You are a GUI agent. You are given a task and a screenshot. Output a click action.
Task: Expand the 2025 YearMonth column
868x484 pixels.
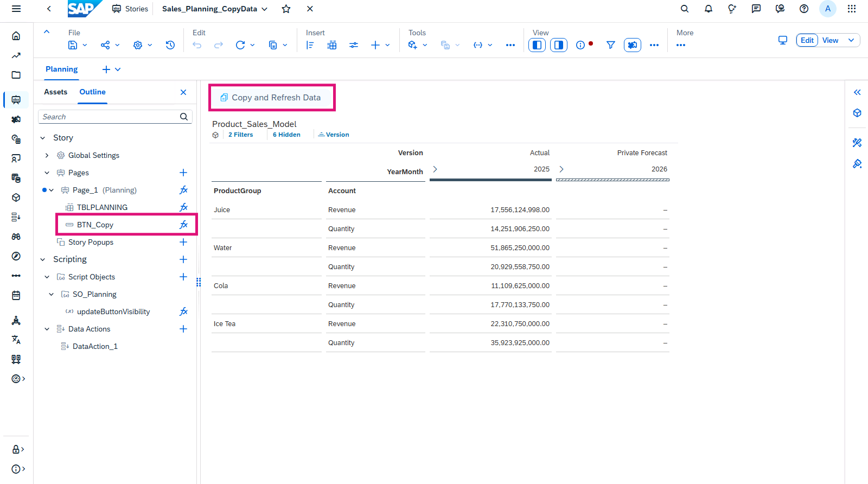coord(435,169)
